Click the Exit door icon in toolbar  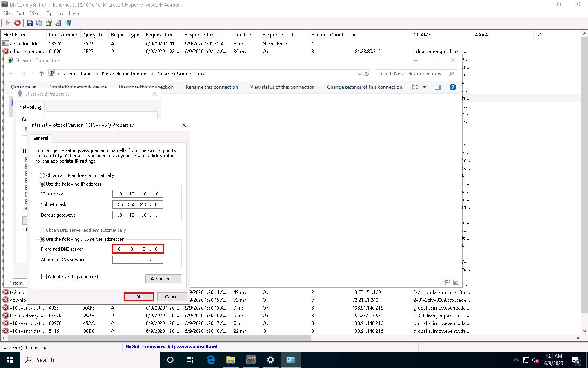68,23
